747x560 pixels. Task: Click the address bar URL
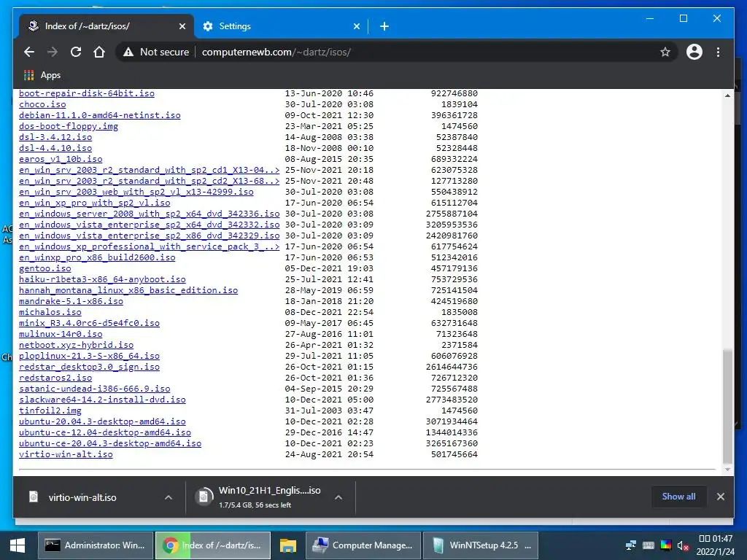pos(276,52)
